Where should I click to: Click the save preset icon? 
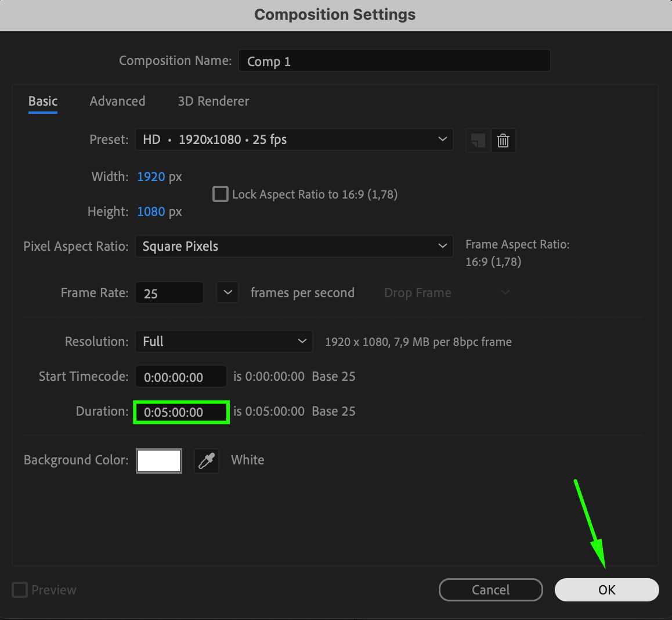click(x=478, y=140)
